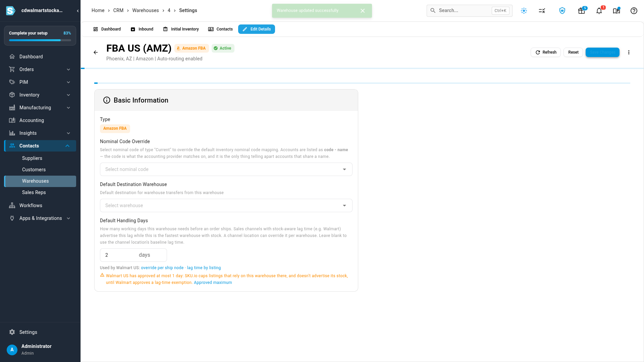This screenshot has height=362, width=644.
Task: Open the gift rewards icon
Action: pyautogui.click(x=582, y=11)
